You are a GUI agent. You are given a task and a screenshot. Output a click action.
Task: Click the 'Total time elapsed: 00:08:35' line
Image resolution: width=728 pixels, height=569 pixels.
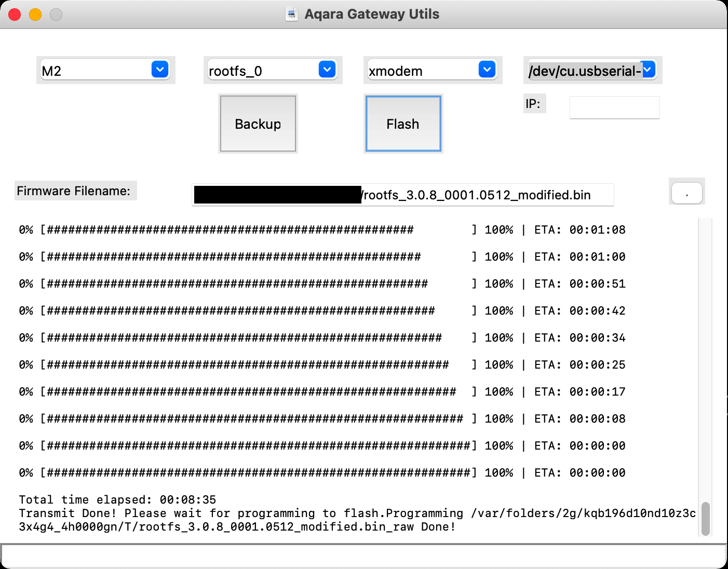[x=117, y=499]
